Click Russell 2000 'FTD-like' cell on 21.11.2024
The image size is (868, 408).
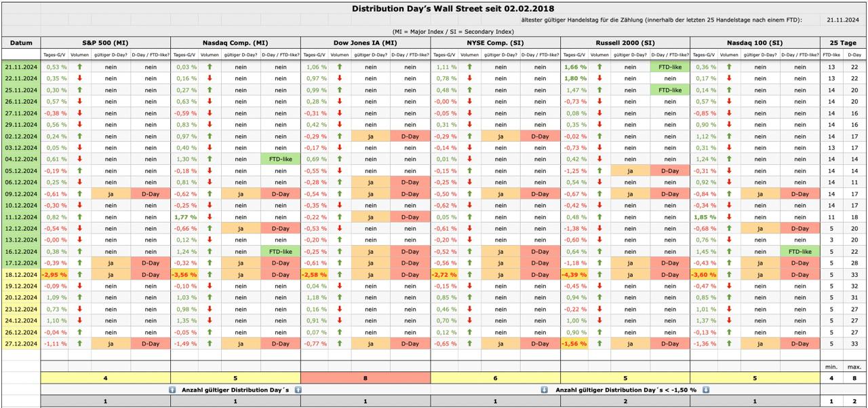click(670, 67)
